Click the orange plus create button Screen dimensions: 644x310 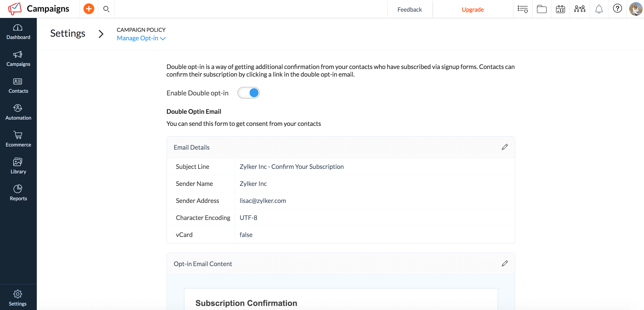point(88,9)
